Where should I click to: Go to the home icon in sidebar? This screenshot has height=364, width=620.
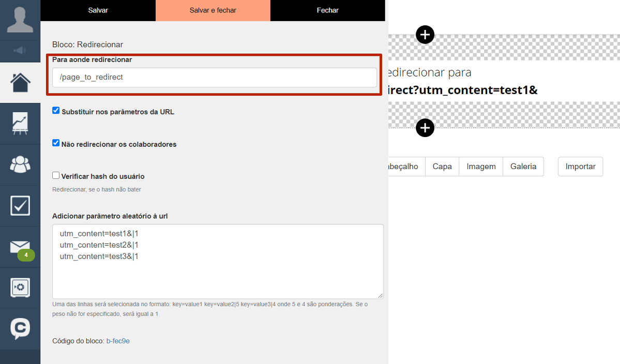(20, 82)
